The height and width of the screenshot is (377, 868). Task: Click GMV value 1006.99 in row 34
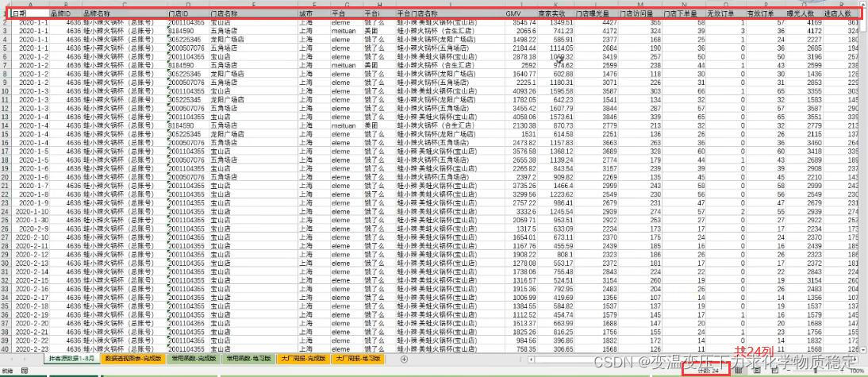520,298
